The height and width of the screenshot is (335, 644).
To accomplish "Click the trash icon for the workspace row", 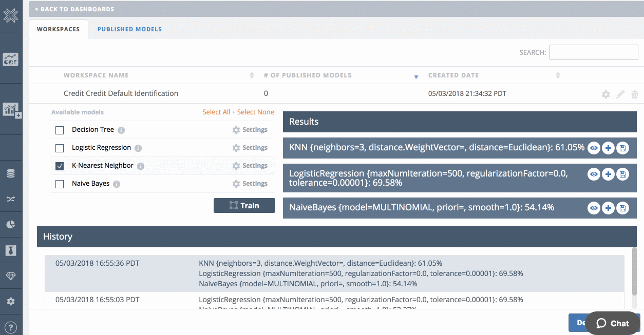I will [635, 94].
